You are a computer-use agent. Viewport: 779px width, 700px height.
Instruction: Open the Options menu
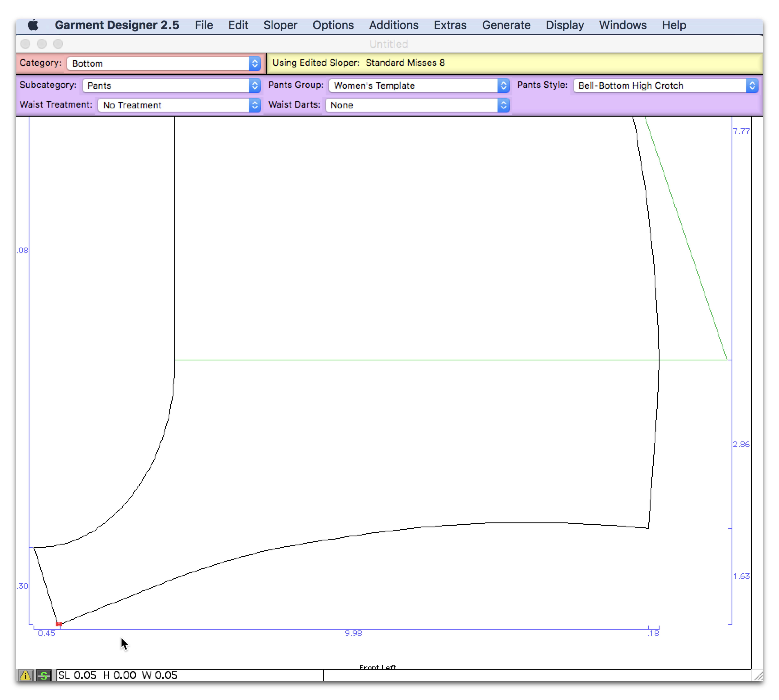coord(333,25)
